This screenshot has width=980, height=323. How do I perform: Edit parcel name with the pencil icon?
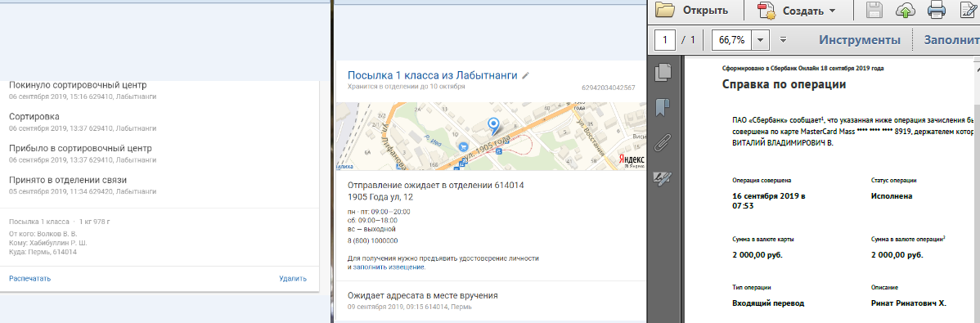(526, 75)
